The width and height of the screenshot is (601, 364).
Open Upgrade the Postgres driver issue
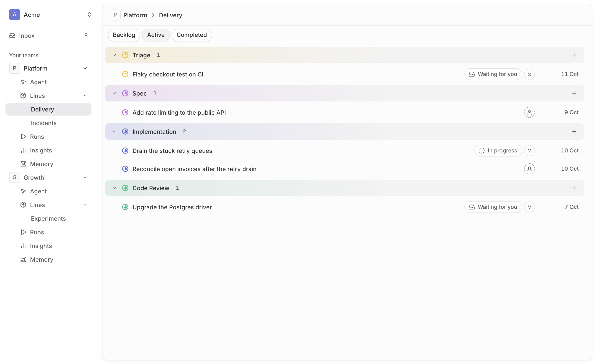tap(344, 207)
